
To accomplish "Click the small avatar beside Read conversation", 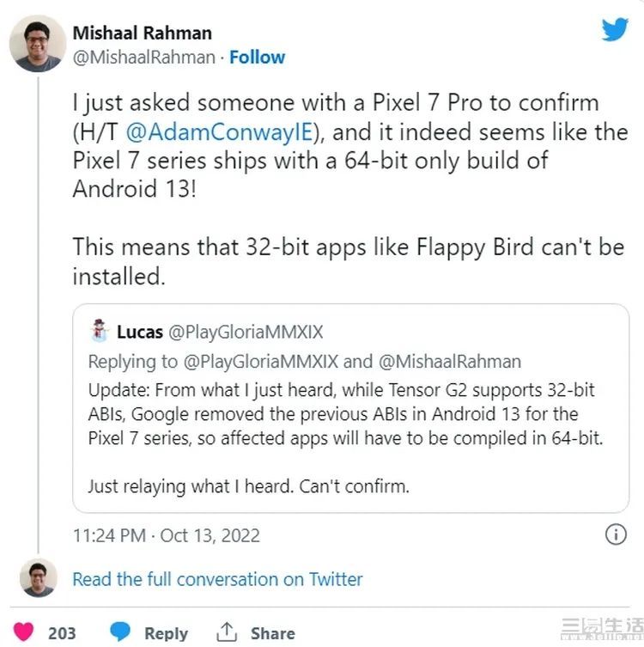I will click(x=38, y=578).
